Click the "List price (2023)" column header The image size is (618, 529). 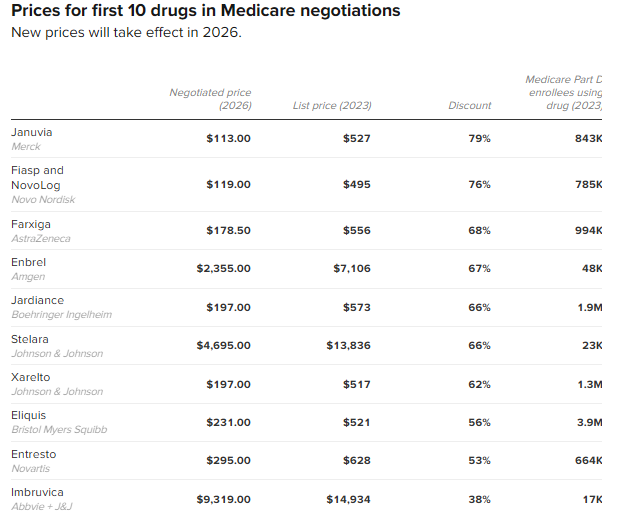(331, 105)
